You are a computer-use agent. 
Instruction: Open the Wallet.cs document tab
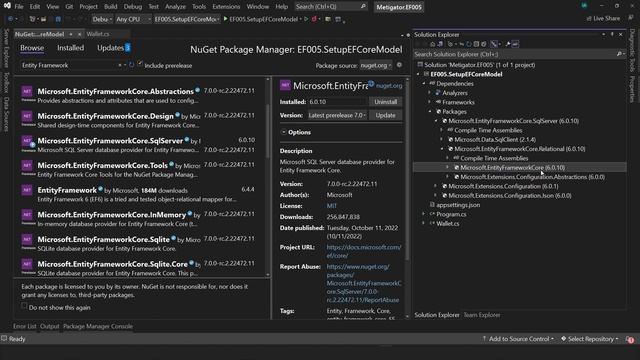coord(98,34)
